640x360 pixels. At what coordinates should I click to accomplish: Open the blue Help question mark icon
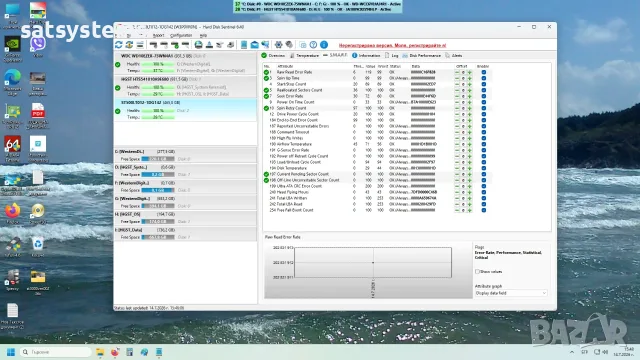point(313,45)
